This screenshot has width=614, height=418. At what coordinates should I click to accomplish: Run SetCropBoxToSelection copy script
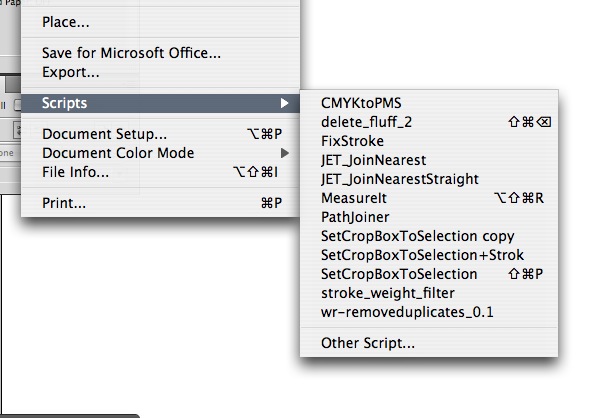pyautogui.click(x=429, y=236)
